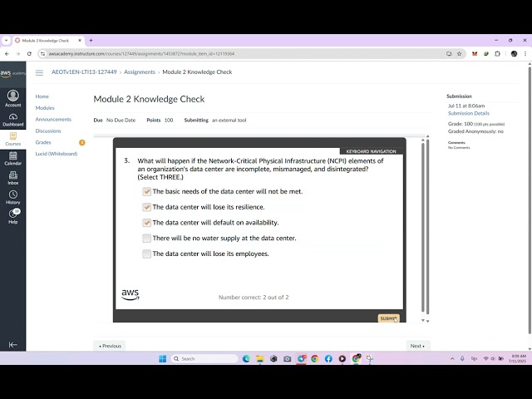Check 'There will be no water supply' option

pos(146,239)
